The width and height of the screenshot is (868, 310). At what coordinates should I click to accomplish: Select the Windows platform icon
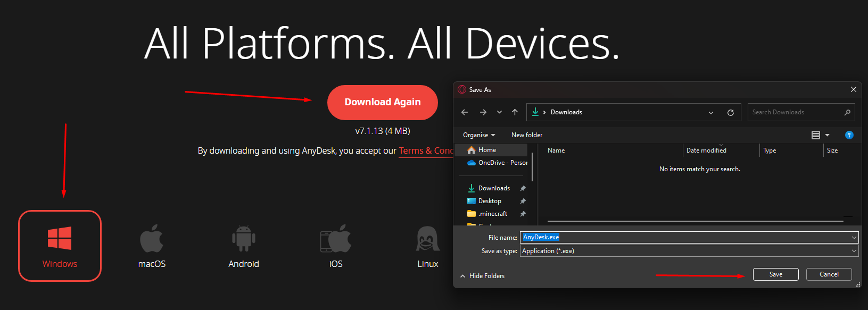click(x=60, y=239)
